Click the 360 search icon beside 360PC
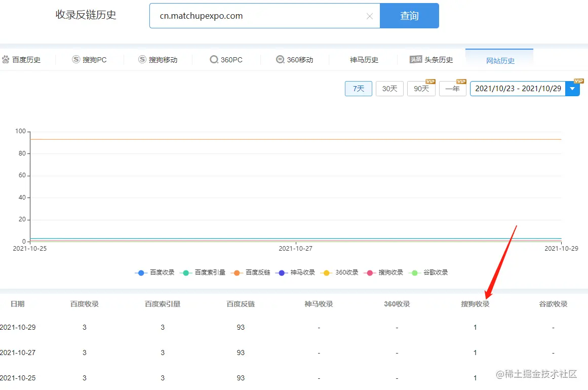 click(214, 59)
